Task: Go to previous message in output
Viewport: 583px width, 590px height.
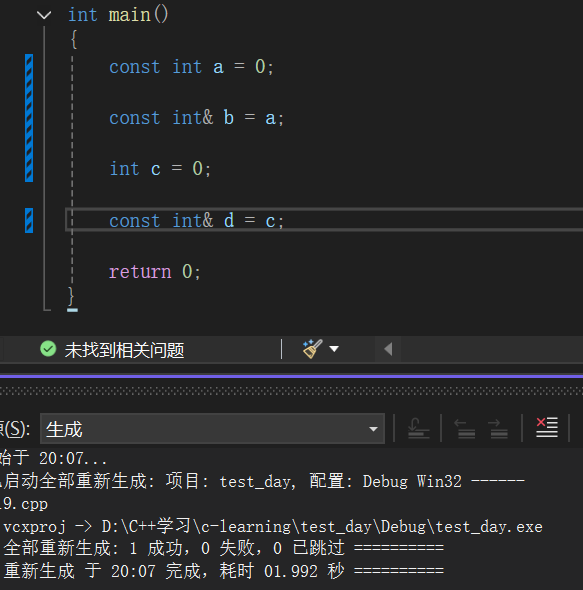Action: [x=465, y=429]
